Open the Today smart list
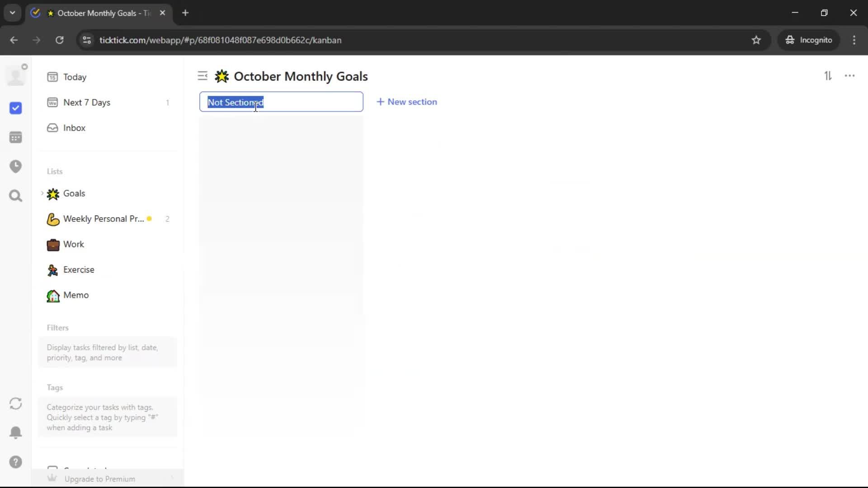The image size is (868, 488). (75, 77)
